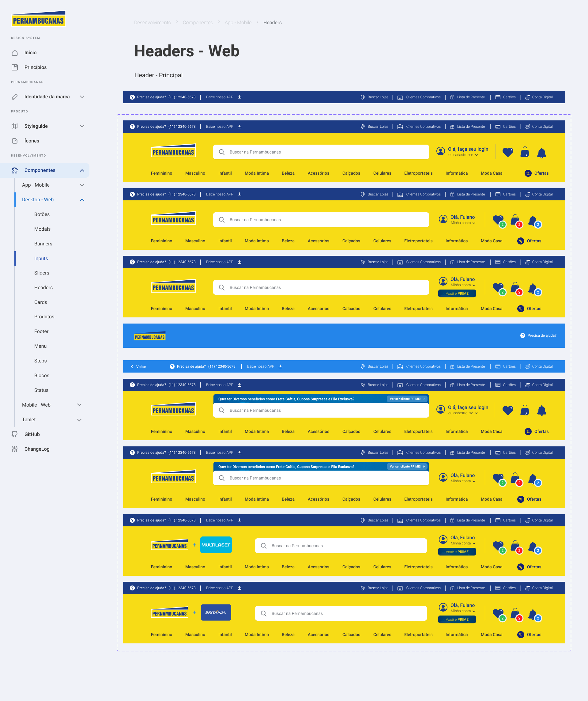Expand the Styleguide chevron
588x701 pixels.
point(82,126)
